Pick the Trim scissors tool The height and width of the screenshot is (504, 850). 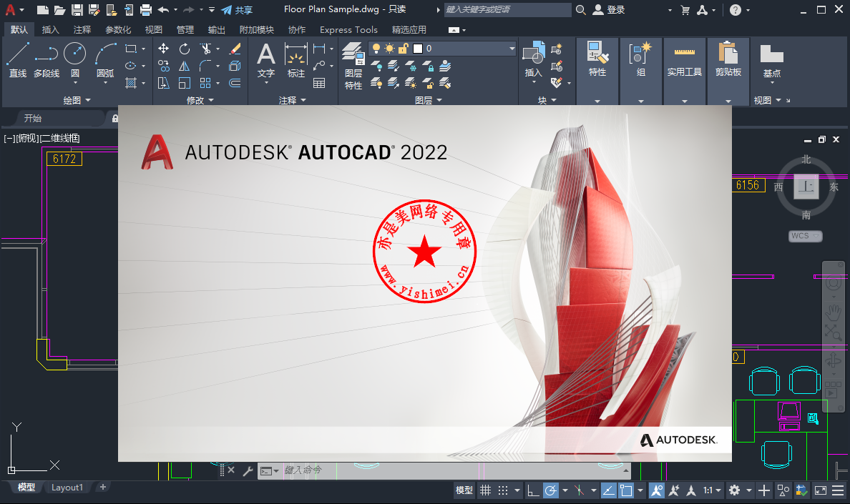(x=205, y=49)
